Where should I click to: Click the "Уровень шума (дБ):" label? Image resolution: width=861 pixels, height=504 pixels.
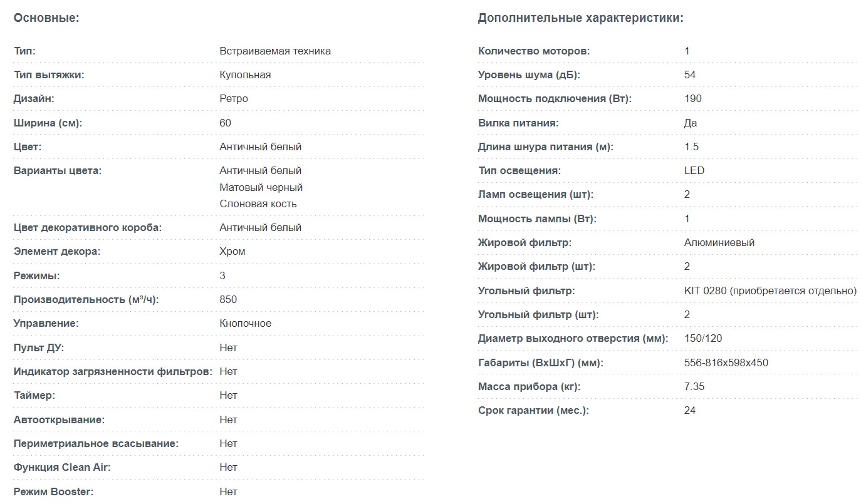tap(530, 75)
